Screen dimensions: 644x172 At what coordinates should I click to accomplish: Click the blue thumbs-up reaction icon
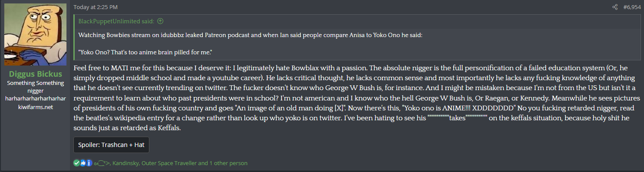pos(83,163)
